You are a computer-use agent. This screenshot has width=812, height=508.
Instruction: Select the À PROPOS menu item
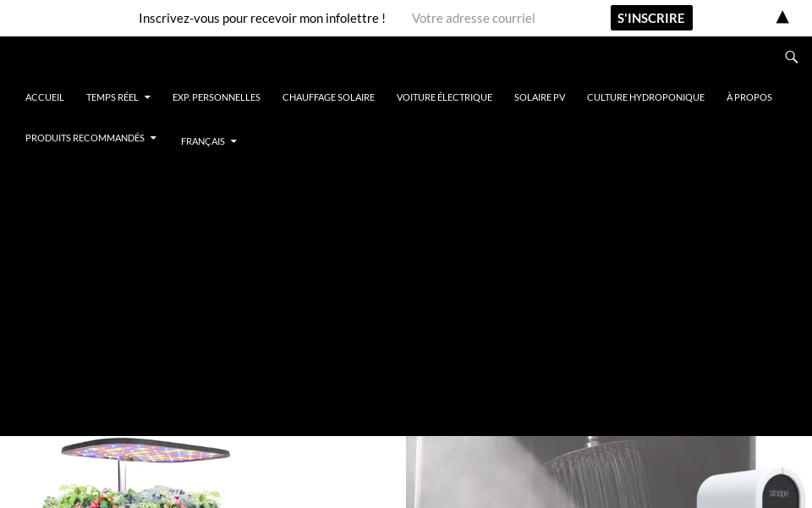click(749, 97)
